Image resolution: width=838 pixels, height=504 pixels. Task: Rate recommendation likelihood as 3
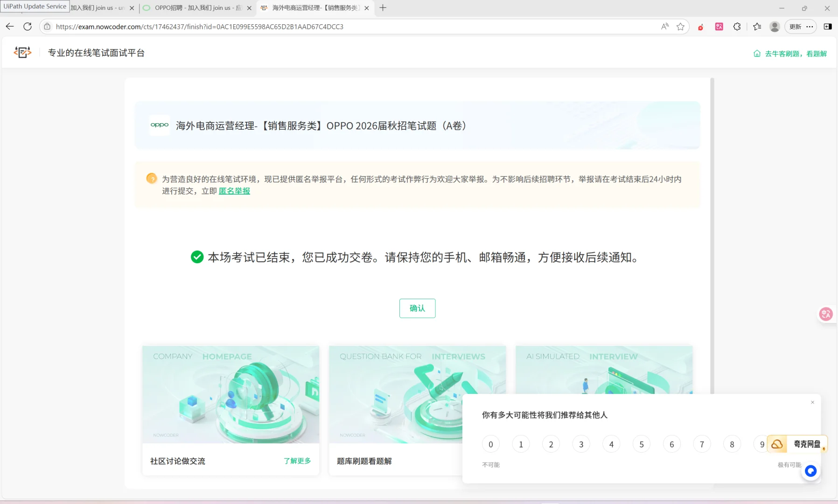pos(581,444)
